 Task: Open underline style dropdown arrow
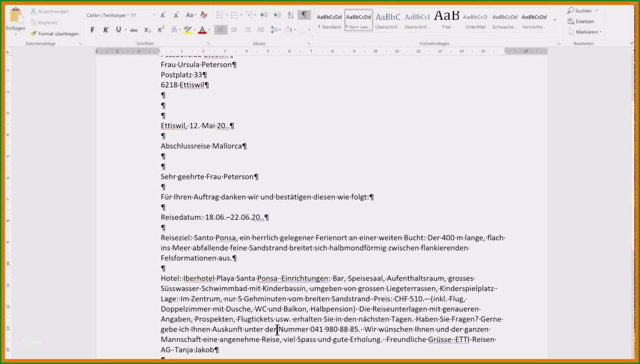point(126,30)
